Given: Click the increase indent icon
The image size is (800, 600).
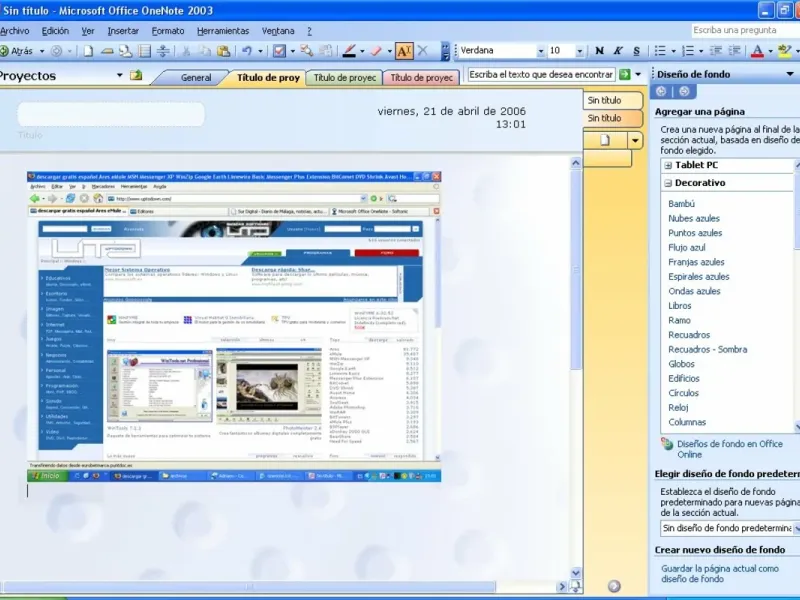Looking at the screenshot, I should click(x=735, y=51).
